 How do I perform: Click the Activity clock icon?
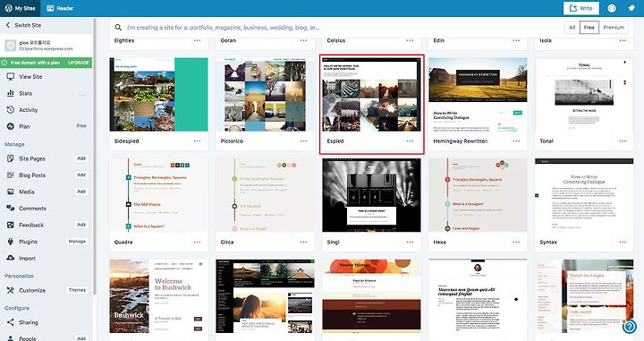10,110
